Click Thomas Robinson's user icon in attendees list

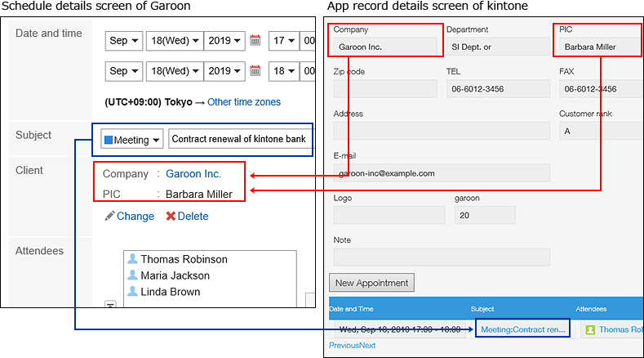[132, 259]
